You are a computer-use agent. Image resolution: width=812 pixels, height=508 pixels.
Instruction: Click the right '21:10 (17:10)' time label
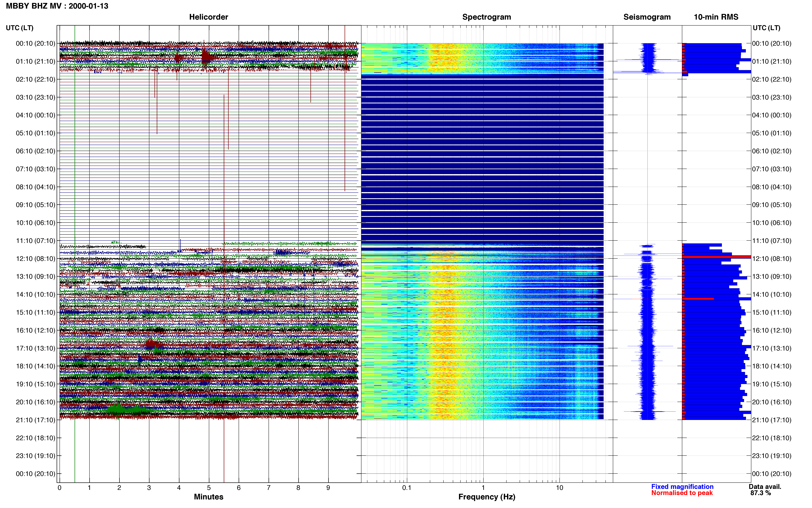pos(772,420)
